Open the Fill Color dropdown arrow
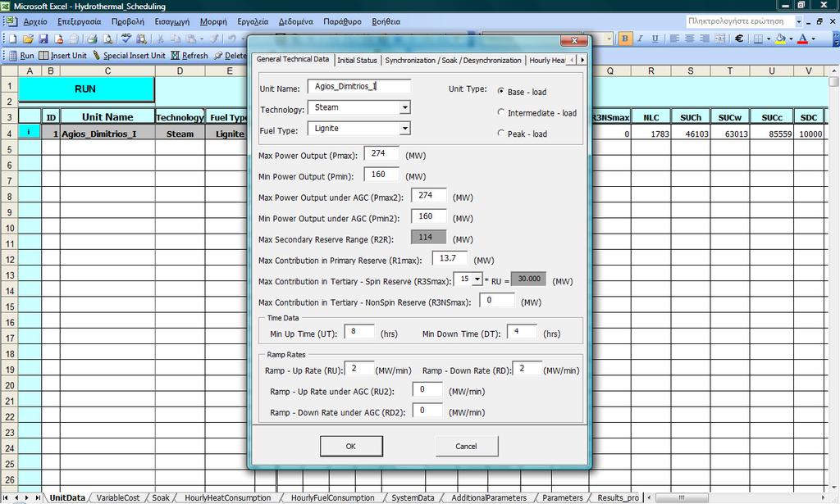 coord(791,39)
